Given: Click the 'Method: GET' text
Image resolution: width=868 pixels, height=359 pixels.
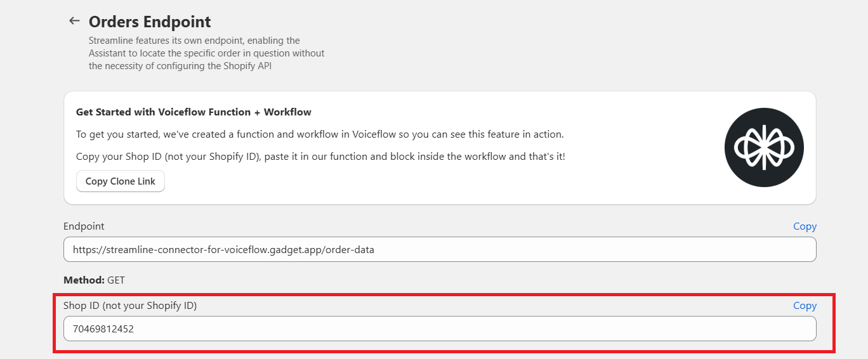Looking at the screenshot, I should pos(94,280).
